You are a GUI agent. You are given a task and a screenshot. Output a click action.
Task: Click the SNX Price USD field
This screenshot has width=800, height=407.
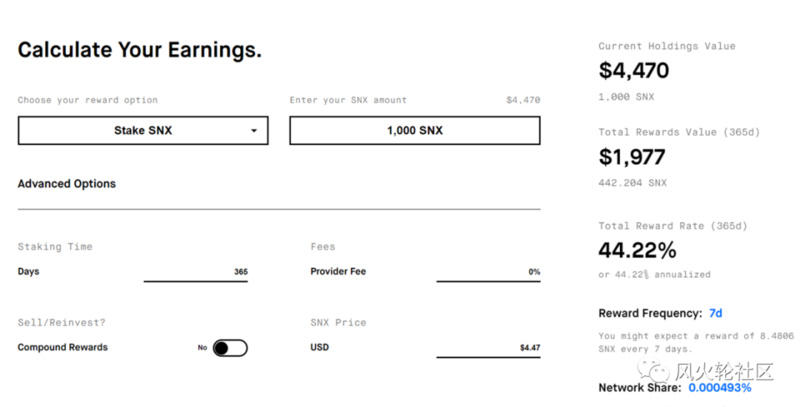pyautogui.click(x=490, y=348)
